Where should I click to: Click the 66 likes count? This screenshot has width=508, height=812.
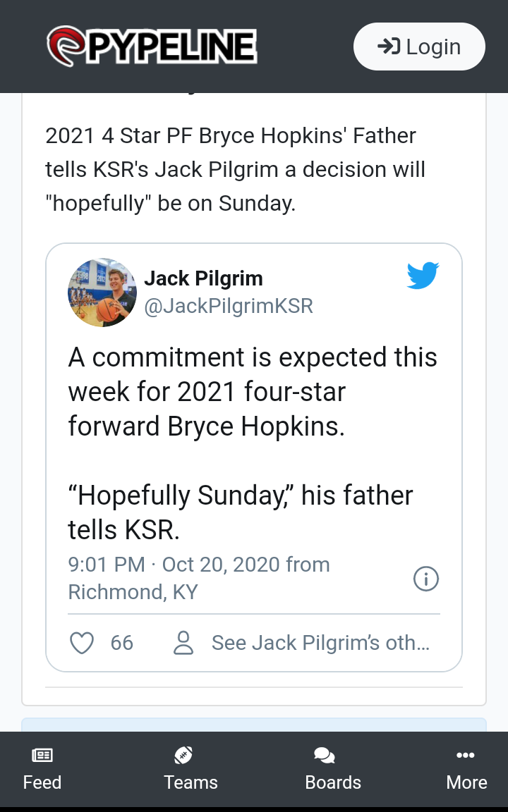pos(122,643)
